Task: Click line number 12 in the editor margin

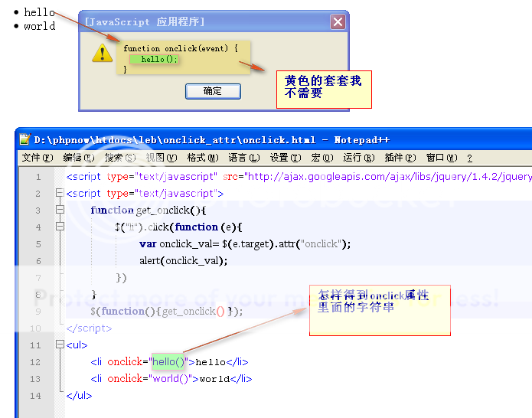Action: pos(35,362)
